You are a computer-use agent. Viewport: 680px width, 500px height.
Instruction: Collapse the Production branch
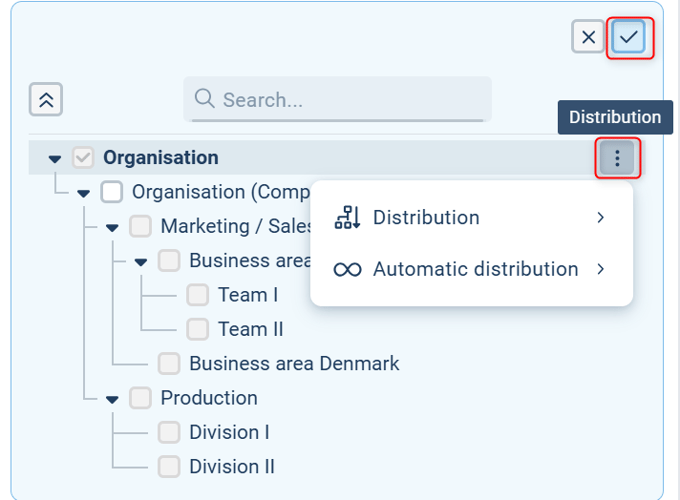112,399
